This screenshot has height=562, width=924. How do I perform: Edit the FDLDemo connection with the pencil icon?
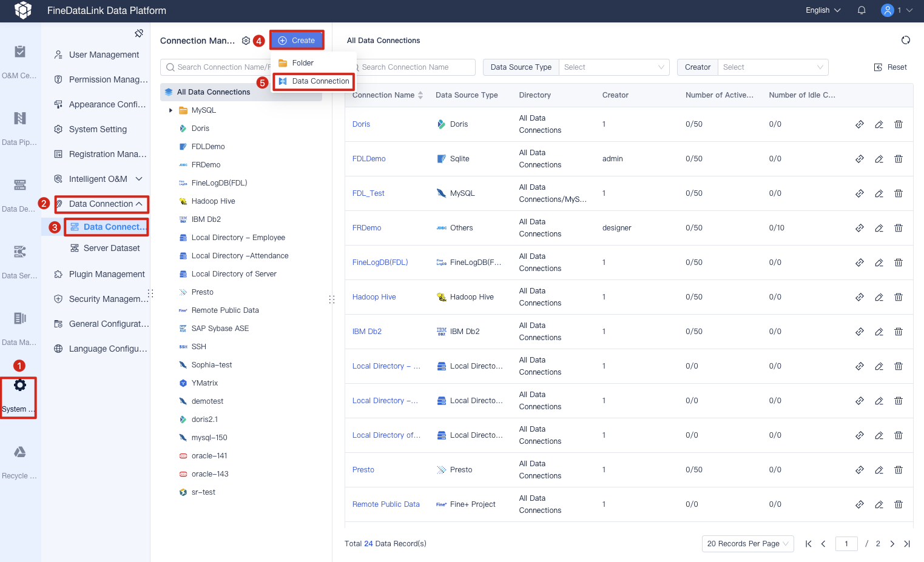click(878, 159)
